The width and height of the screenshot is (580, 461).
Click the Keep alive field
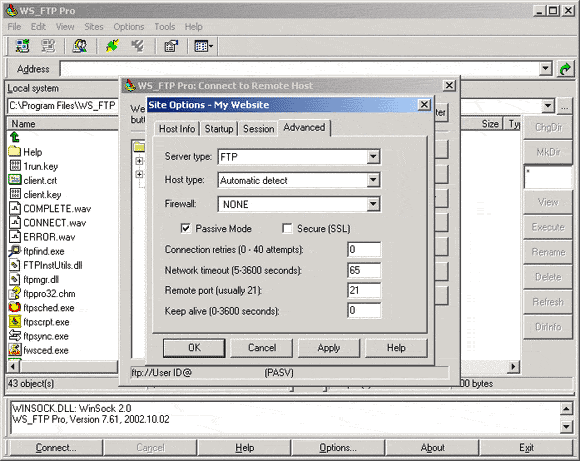coord(364,310)
